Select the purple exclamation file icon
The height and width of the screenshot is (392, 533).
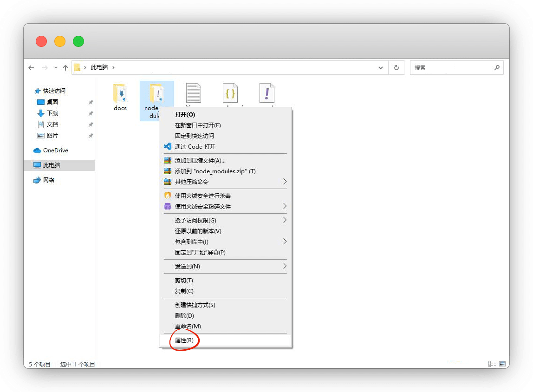point(266,93)
